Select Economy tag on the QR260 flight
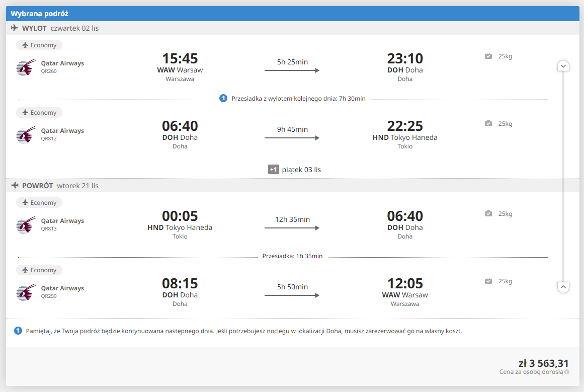 coord(39,45)
